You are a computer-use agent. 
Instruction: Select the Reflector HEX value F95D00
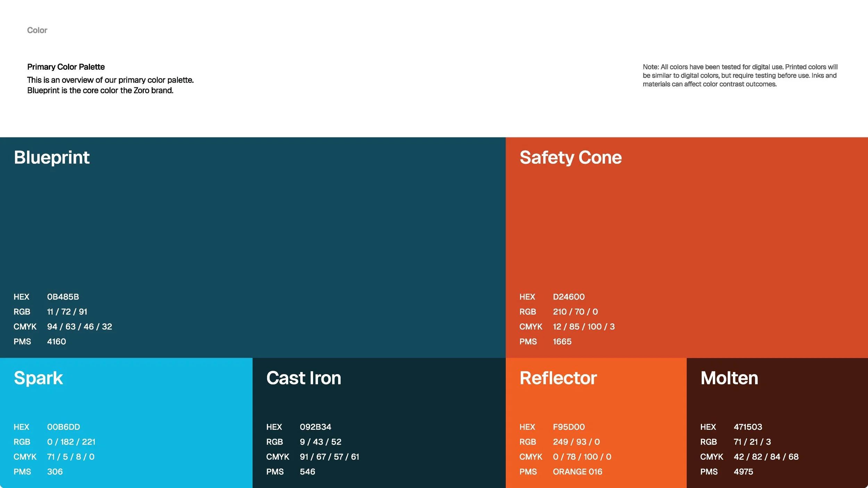pos(569,427)
